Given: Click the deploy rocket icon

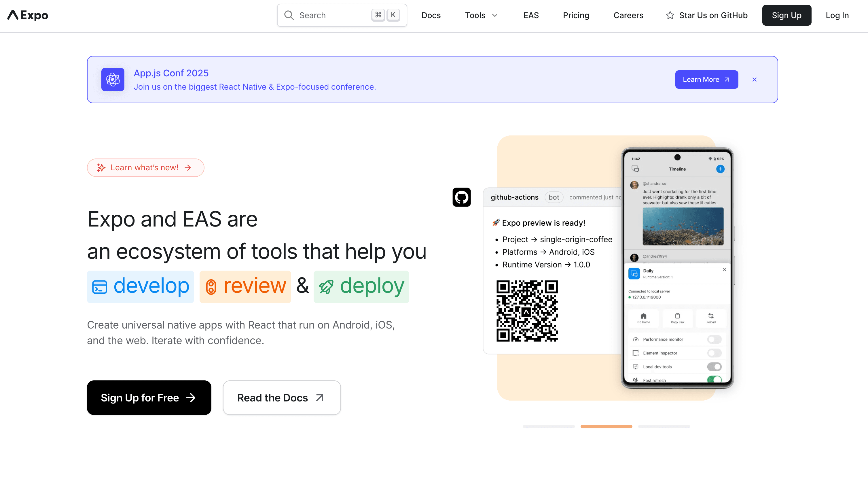Looking at the screenshot, I should (326, 287).
